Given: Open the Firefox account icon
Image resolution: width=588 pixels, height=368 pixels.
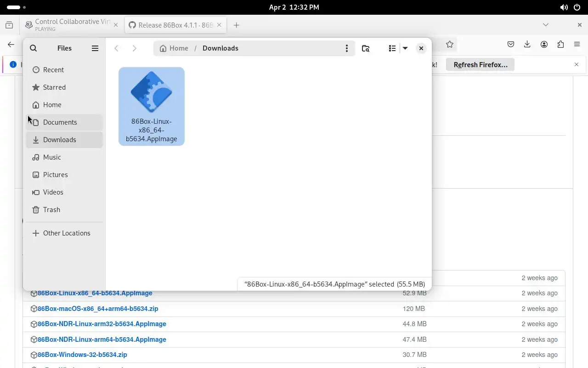Looking at the screenshot, I should 544,44.
